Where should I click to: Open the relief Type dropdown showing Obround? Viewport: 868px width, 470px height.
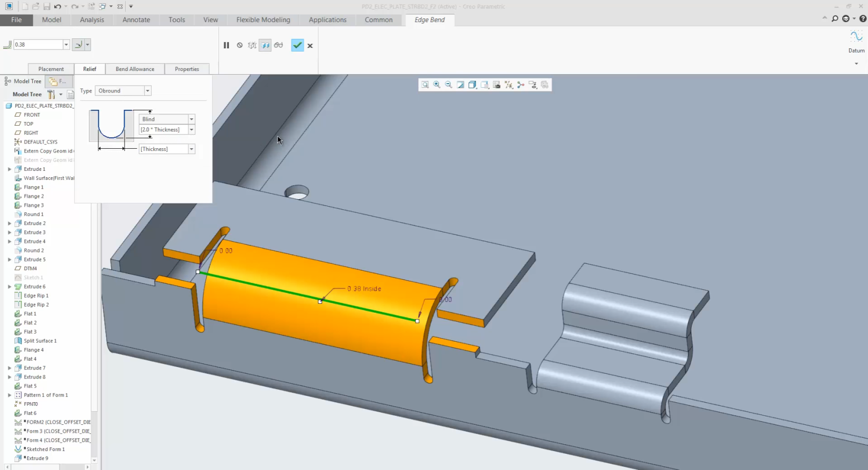coord(123,91)
